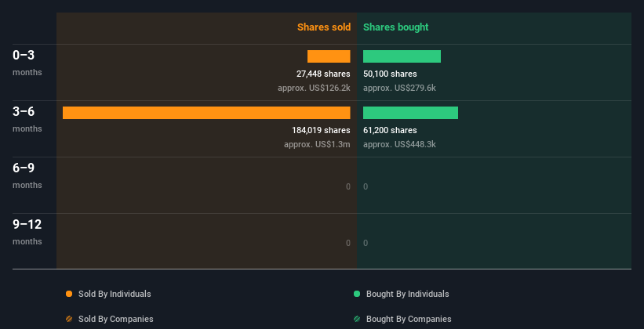
Task: Toggle the Bought By Individuals legend label
Action: point(407,294)
